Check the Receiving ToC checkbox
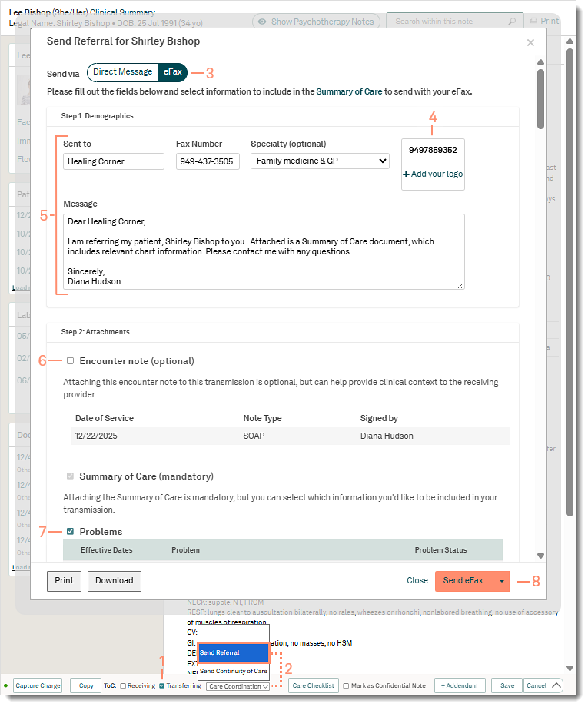This screenshot has width=588, height=707. coord(123,685)
